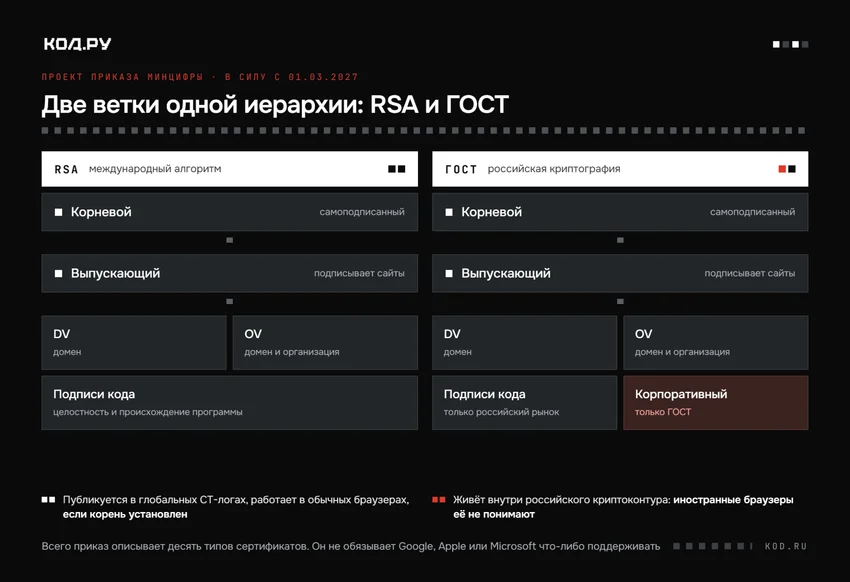Viewport: 850px width, 582px height.
Task: Click the red subtitle 'ПРОЕКТ ПРИКАЗА МИНЦИФРЫ'
Action: click(x=123, y=77)
